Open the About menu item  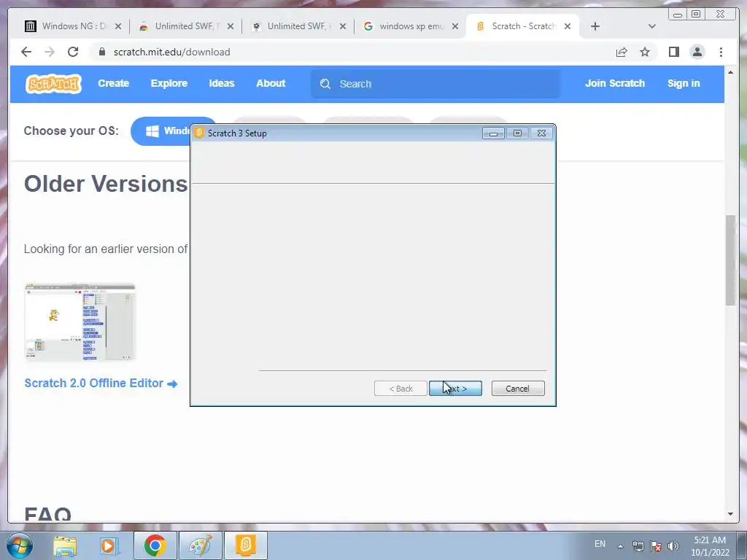click(271, 83)
